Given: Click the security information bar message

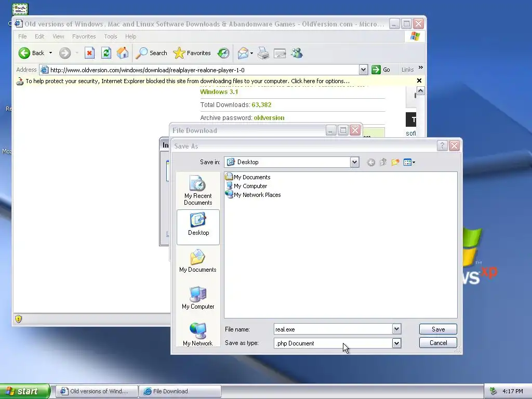Looking at the screenshot, I should click(187, 81).
